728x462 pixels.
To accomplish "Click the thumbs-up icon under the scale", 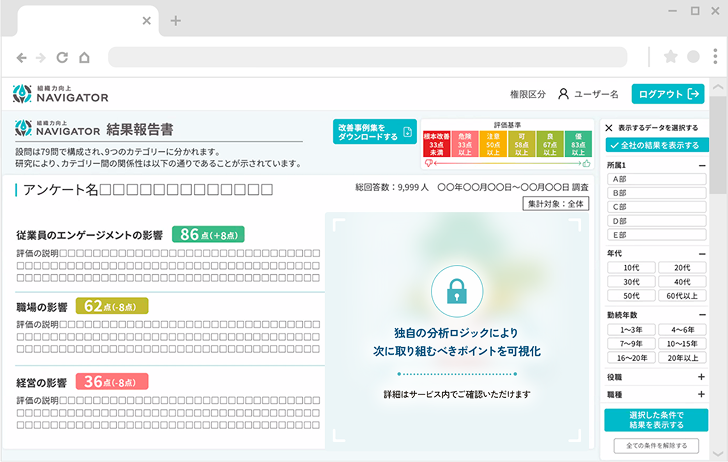I will (x=586, y=163).
